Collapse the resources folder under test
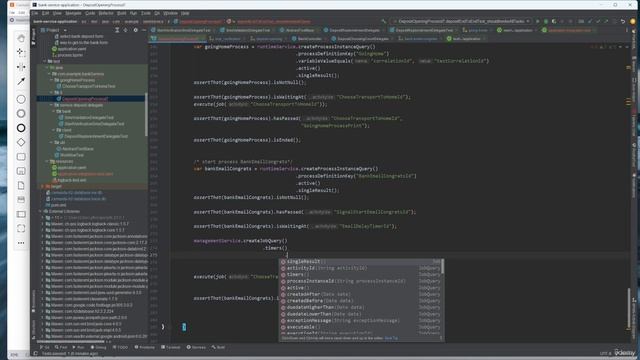This screenshot has width=640, height=360. click(x=47, y=161)
